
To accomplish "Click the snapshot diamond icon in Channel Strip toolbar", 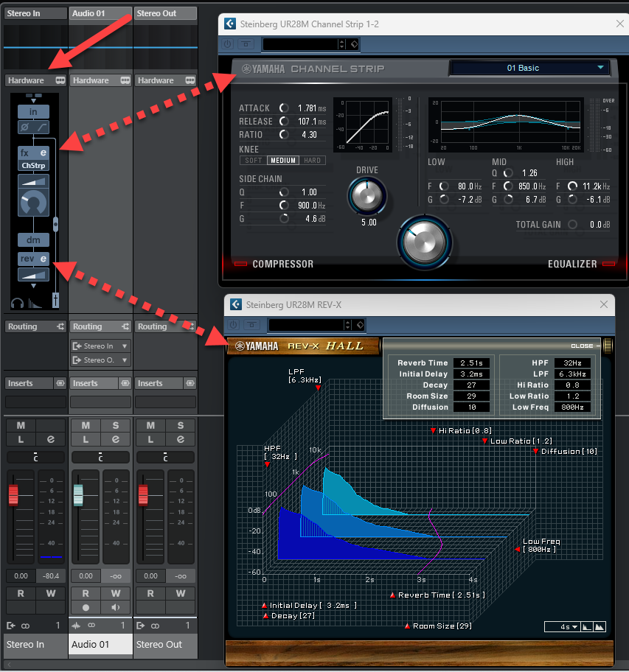I will point(354,44).
